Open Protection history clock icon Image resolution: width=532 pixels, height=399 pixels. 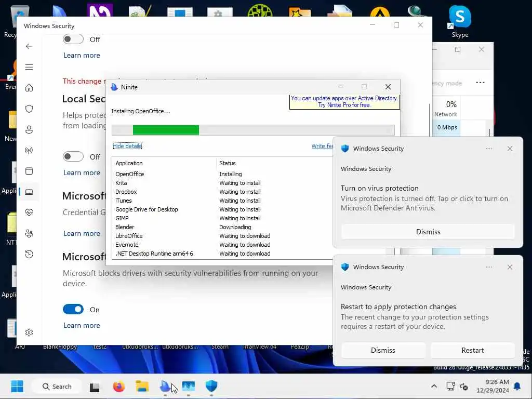[x=29, y=254]
